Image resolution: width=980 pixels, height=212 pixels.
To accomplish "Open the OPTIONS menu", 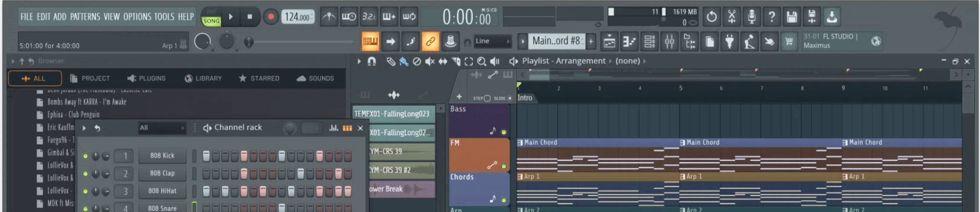I will (137, 17).
